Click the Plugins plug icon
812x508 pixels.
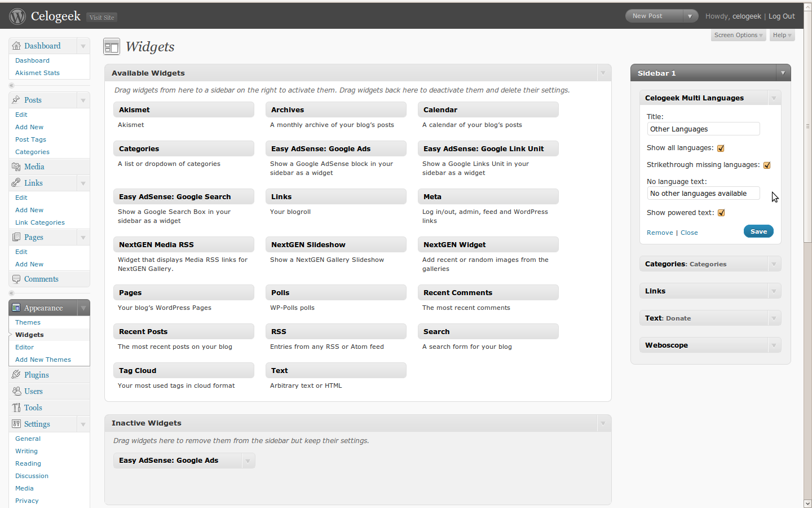16,375
